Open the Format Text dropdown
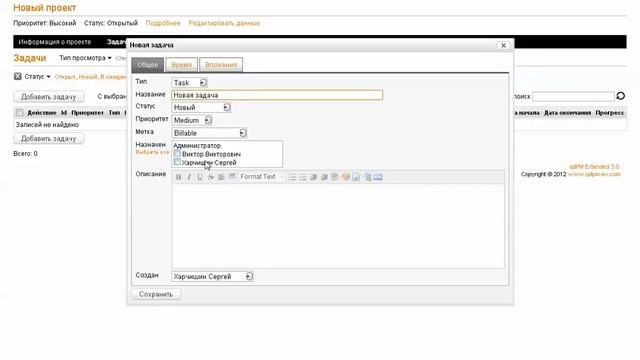The width and height of the screenshot is (640, 360). pos(261,177)
